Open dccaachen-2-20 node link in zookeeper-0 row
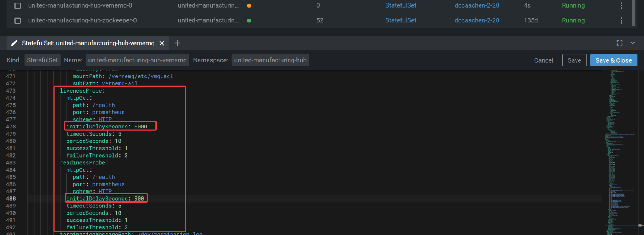644x235 pixels. (477, 20)
